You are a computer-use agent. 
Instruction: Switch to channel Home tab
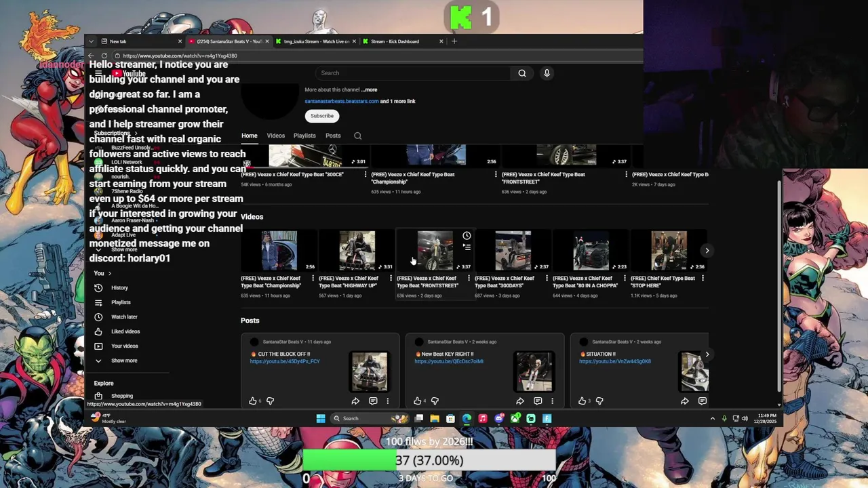tap(250, 136)
